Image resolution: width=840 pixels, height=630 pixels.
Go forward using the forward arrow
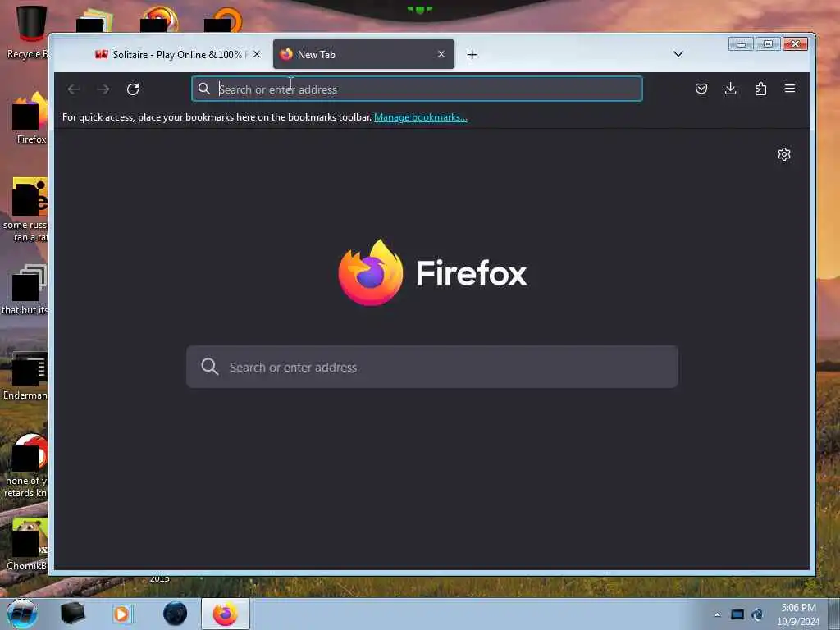coord(103,89)
